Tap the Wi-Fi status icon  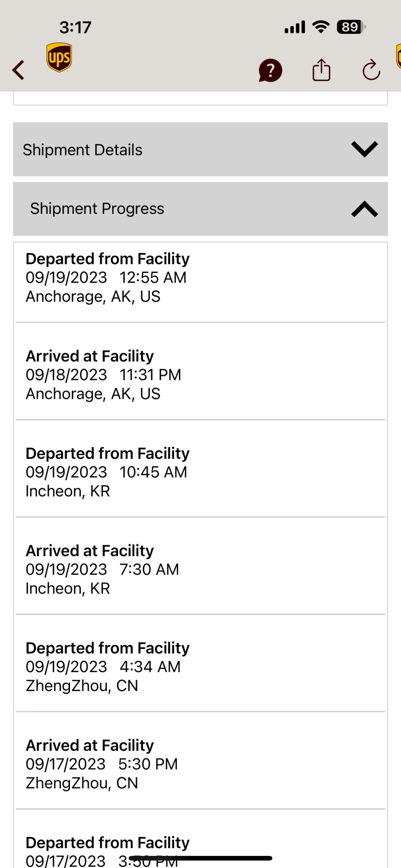tap(321, 27)
